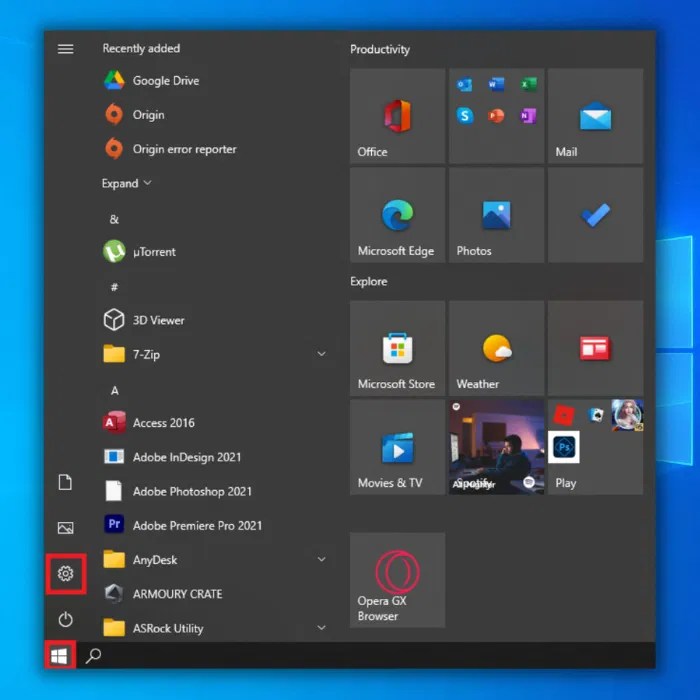Viewport: 700px width, 700px height.
Task: Click the Productivity group heading
Action: pyautogui.click(x=380, y=50)
